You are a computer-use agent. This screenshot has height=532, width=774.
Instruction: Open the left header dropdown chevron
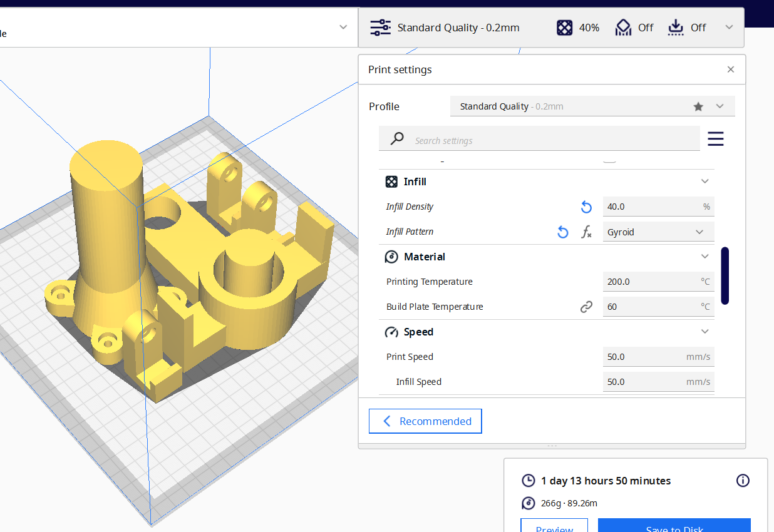pos(343,27)
